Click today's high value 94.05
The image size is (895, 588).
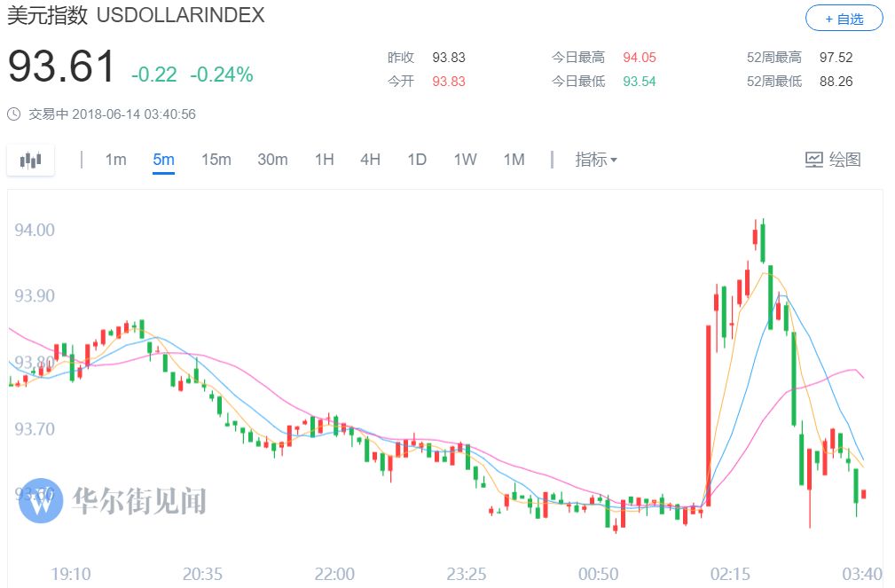[640, 58]
